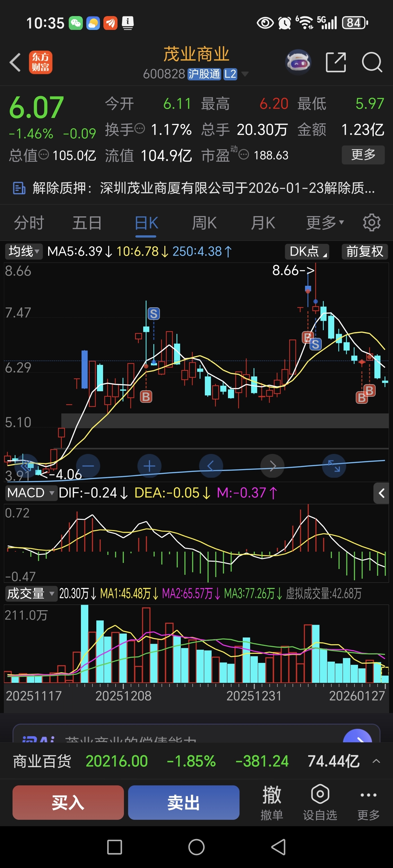Viewport: 393px width, 868px height.
Task: Tap the 卖出 sell button
Action: [184, 803]
